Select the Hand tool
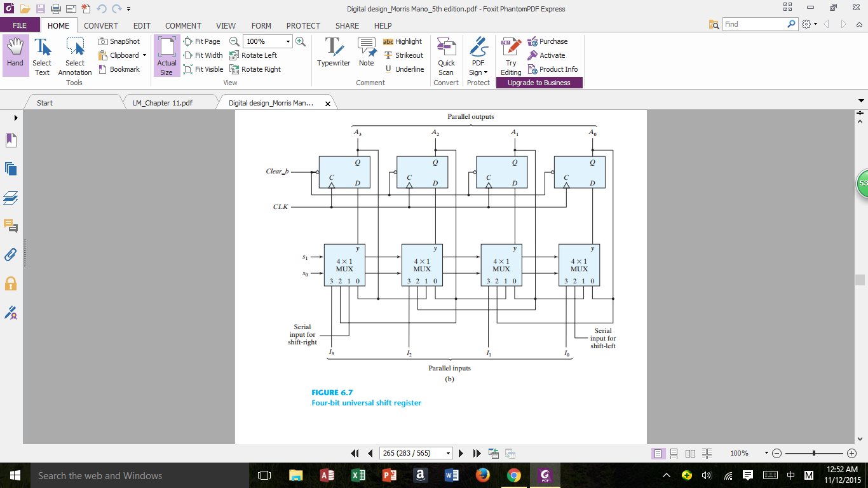The height and width of the screenshot is (488, 868). point(15,55)
